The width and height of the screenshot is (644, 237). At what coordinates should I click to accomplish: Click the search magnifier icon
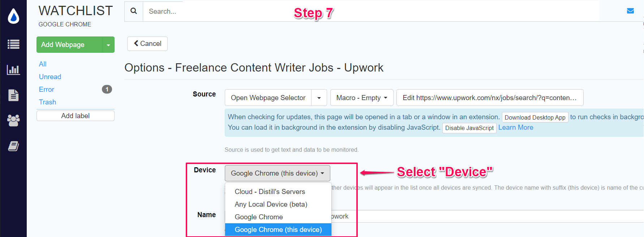tap(134, 11)
